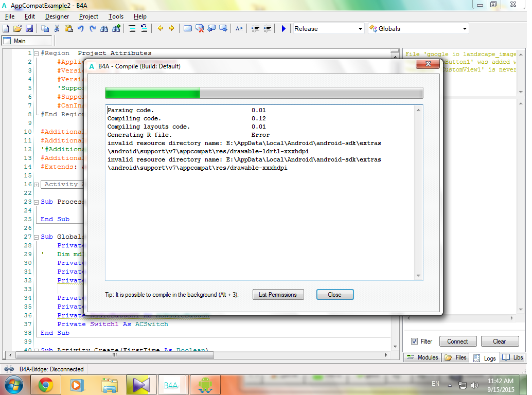Expand the collapsed Activity Attributes region
532x395 pixels.
36,185
